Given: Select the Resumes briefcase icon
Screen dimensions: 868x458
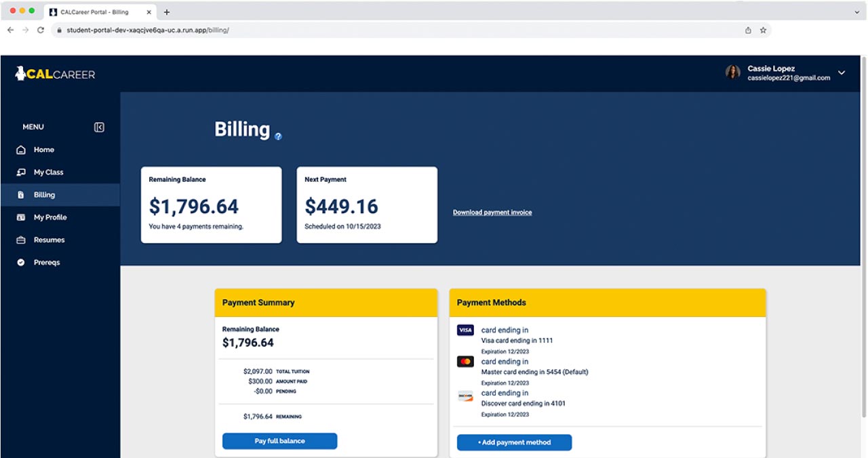Looking at the screenshot, I should pyautogui.click(x=20, y=240).
